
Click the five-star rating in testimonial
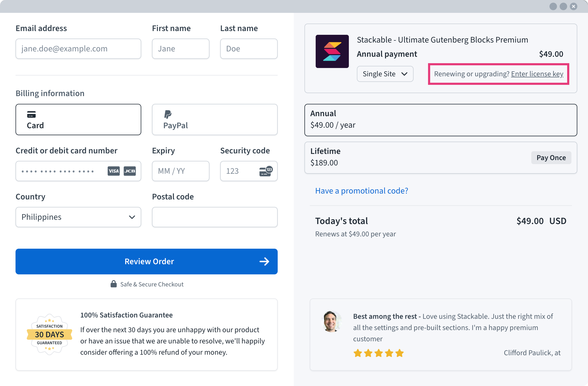pyautogui.click(x=379, y=353)
